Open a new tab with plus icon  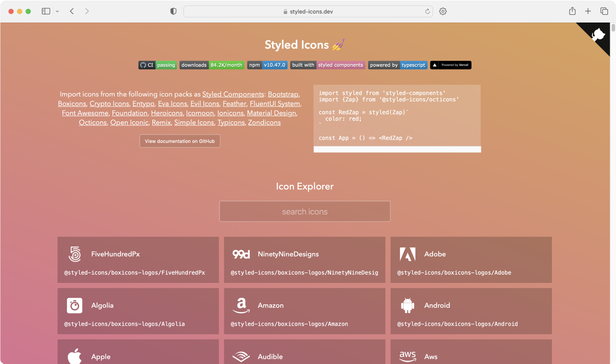pyautogui.click(x=588, y=11)
